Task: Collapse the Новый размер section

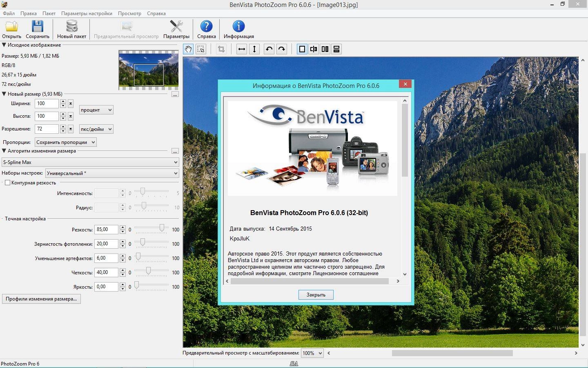Action: 4,94
